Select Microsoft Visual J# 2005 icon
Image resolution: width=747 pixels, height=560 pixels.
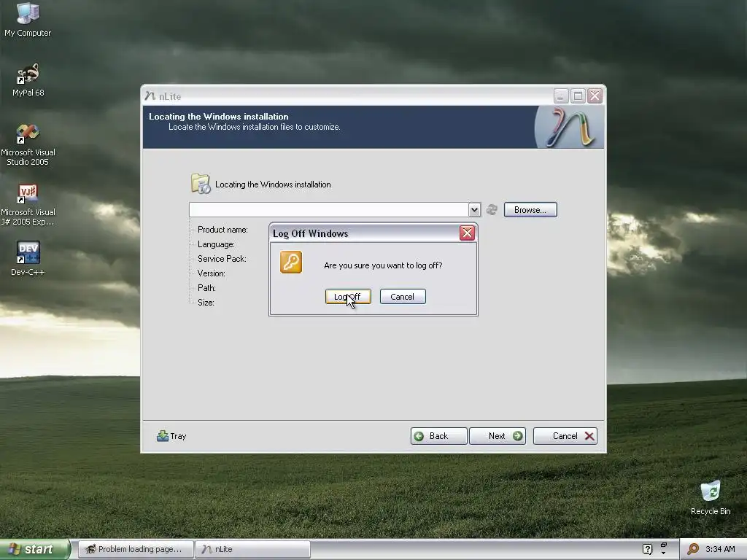click(28, 205)
